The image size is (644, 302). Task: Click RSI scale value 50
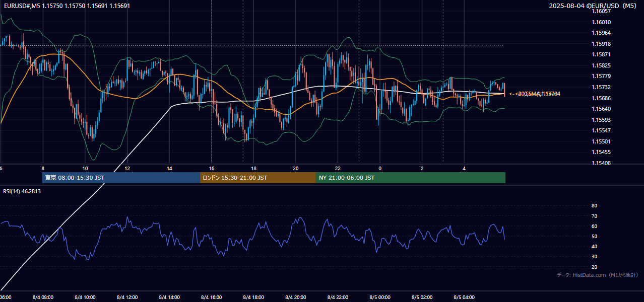(594, 236)
